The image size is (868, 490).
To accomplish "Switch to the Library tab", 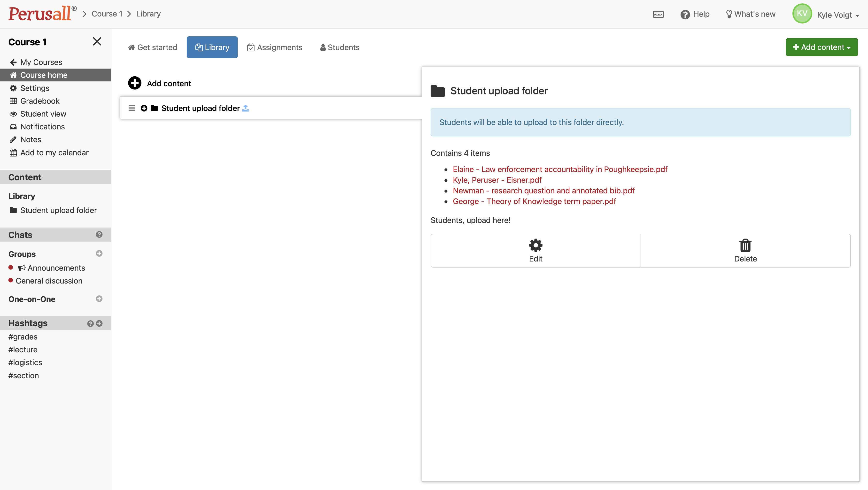I will 212,47.
